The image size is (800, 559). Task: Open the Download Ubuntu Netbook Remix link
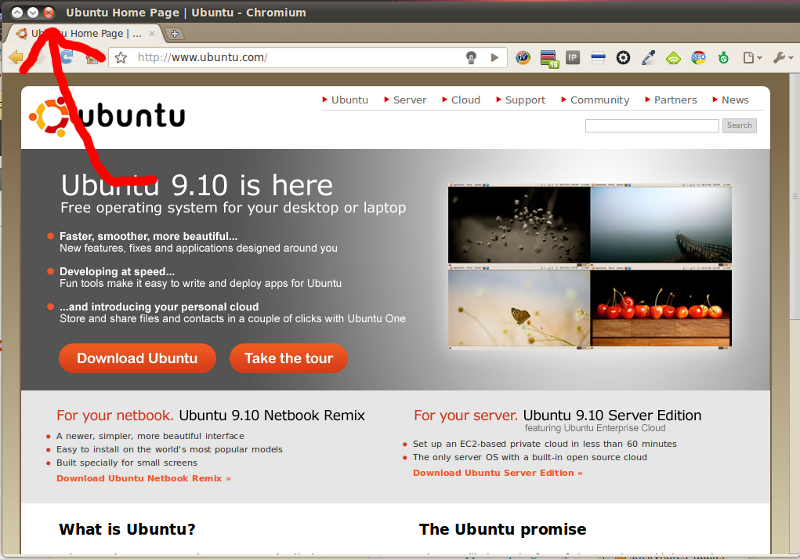coord(143,478)
